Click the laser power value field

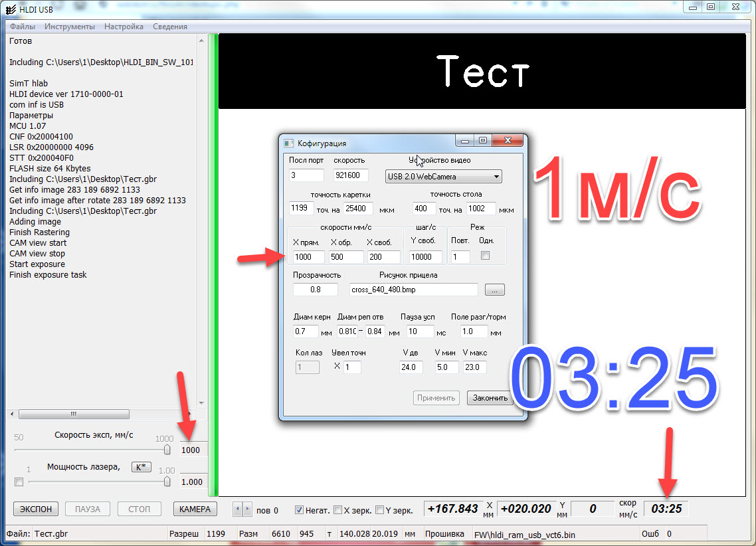[193, 482]
